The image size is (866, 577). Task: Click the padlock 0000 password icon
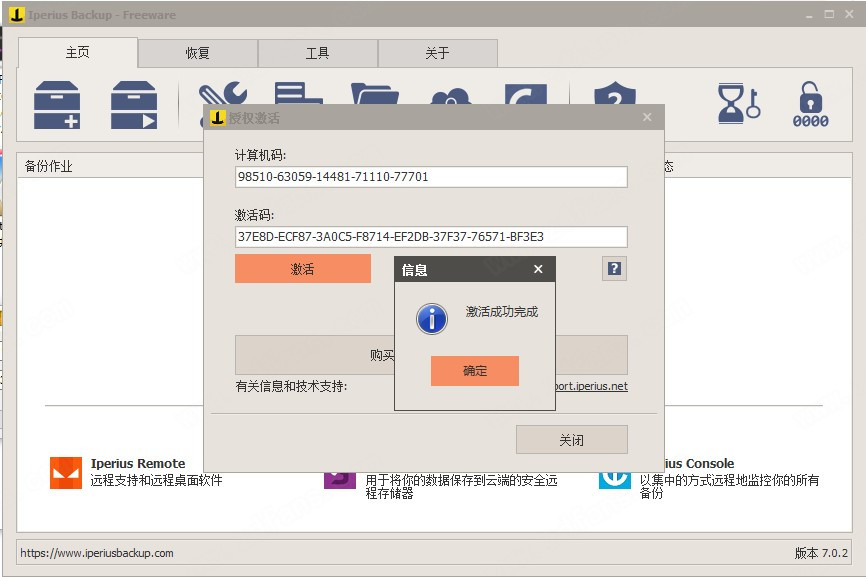tap(810, 104)
